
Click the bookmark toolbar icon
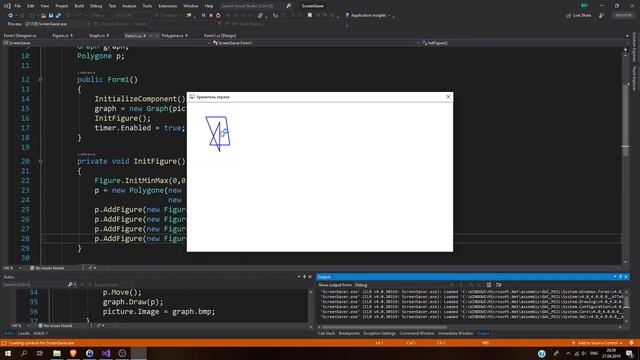pos(310,16)
